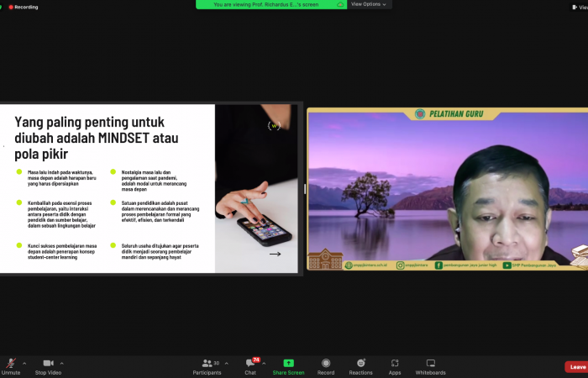The height and width of the screenshot is (378, 588).
Task: Click the Recording indicator
Action: (23, 7)
